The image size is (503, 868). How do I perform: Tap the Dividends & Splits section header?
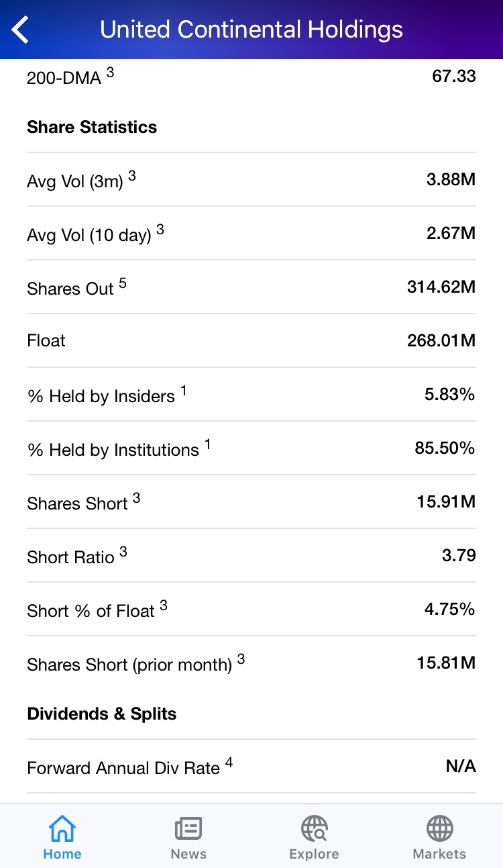coord(101,714)
